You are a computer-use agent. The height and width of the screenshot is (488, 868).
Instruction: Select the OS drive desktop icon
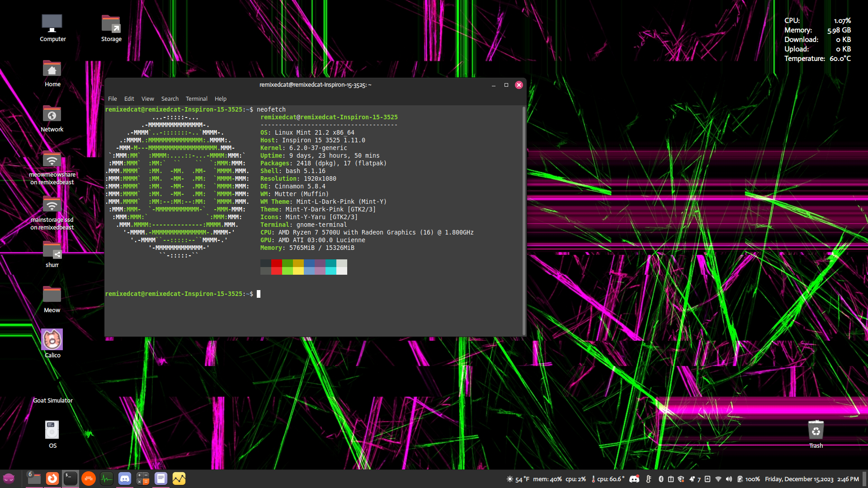point(52,434)
